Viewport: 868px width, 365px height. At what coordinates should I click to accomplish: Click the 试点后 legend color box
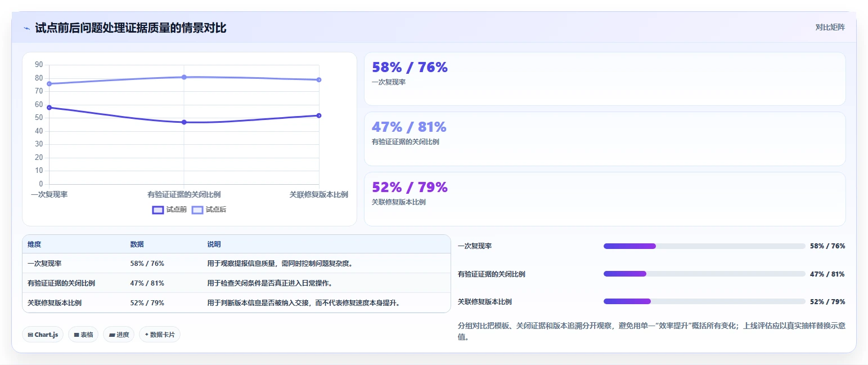197,210
